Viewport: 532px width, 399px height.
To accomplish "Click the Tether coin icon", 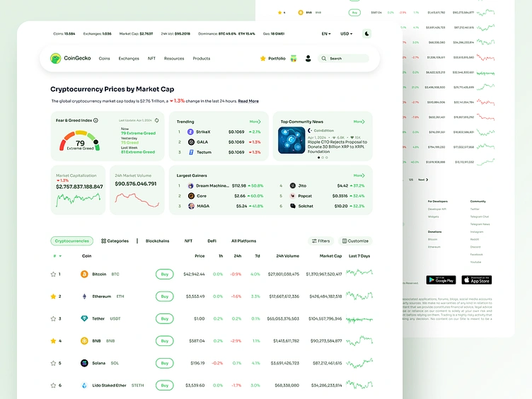I will tap(84, 318).
